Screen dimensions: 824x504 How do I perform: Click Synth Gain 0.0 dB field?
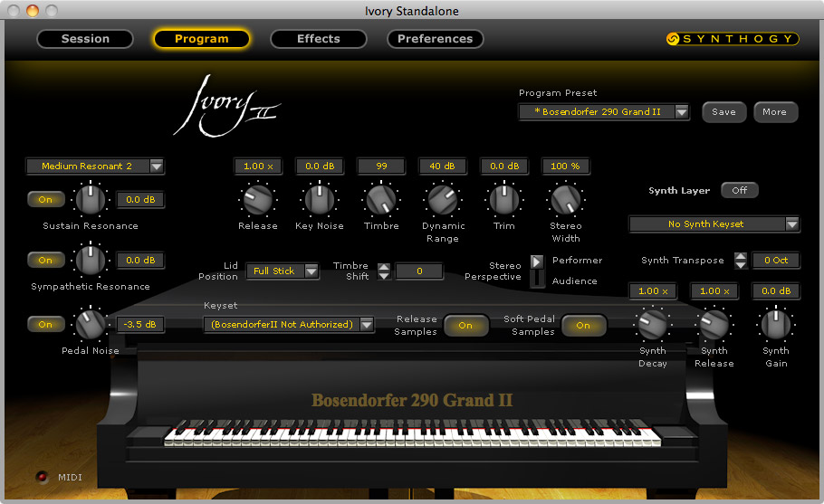[776, 290]
